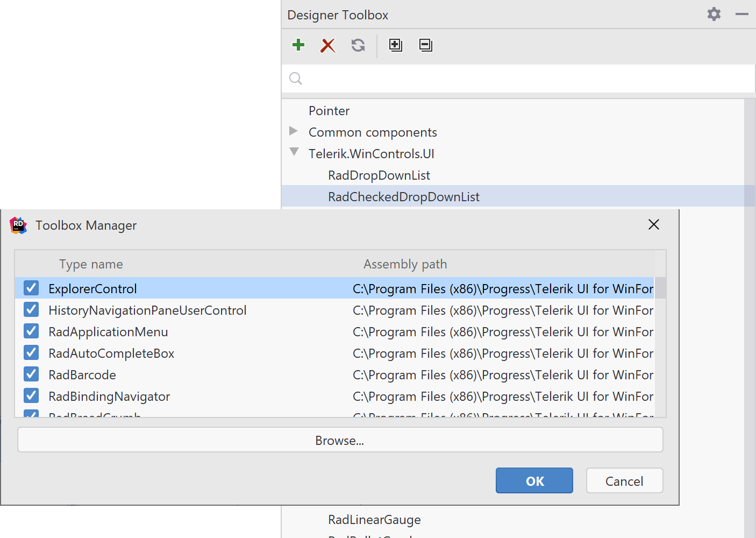Close the Toolbox Manager dialog
Viewport: 756px width, 538px height.
(x=654, y=224)
